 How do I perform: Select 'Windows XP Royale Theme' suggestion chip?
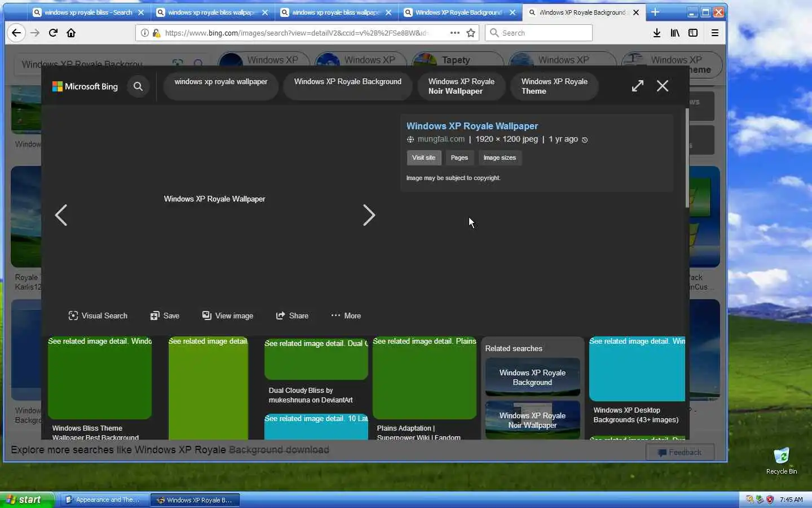coord(554,86)
